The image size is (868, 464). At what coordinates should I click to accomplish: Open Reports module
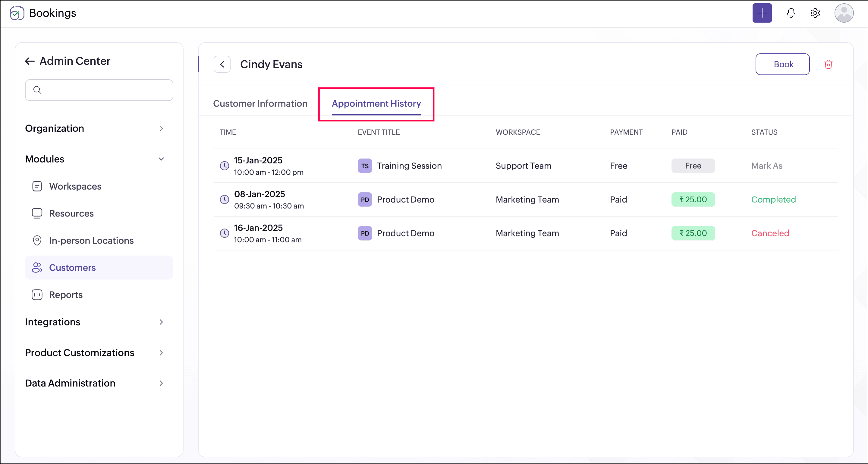coord(99,295)
